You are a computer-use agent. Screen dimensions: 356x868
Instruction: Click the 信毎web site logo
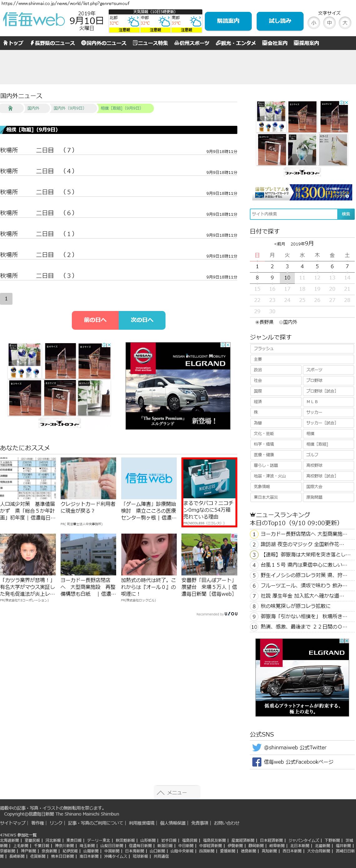pos(34,20)
